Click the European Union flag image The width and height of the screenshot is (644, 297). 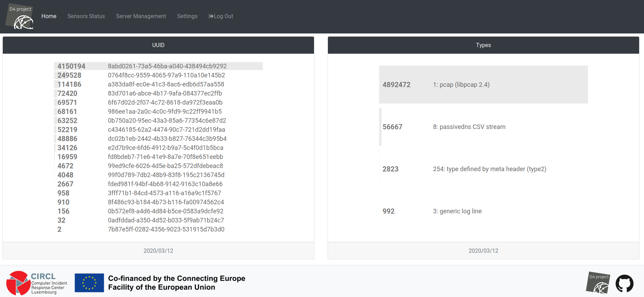point(89,283)
